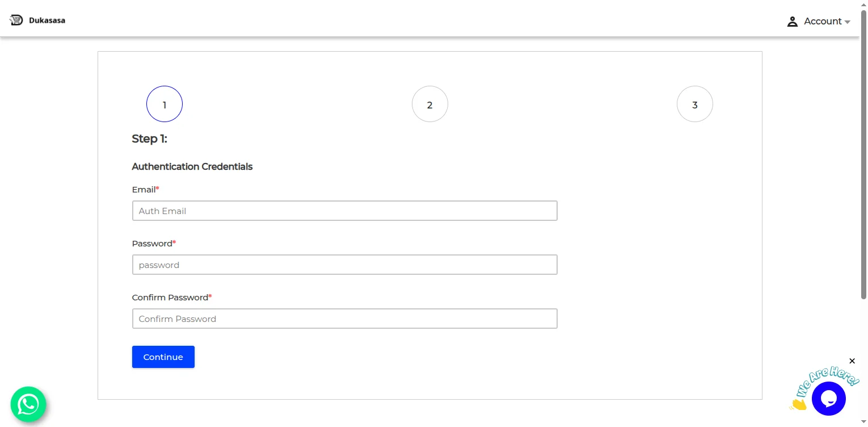
Task: Select step 3 circle indicator
Action: coord(695,104)
